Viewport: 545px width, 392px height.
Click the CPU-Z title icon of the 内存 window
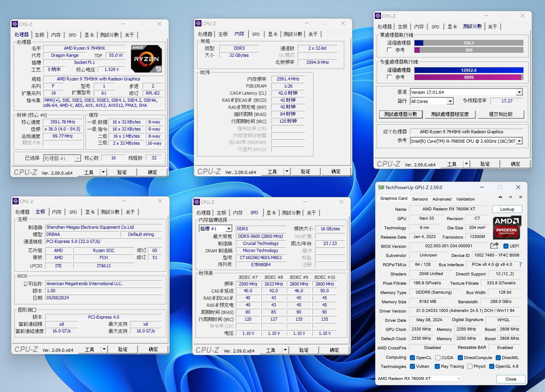[198, 23]
